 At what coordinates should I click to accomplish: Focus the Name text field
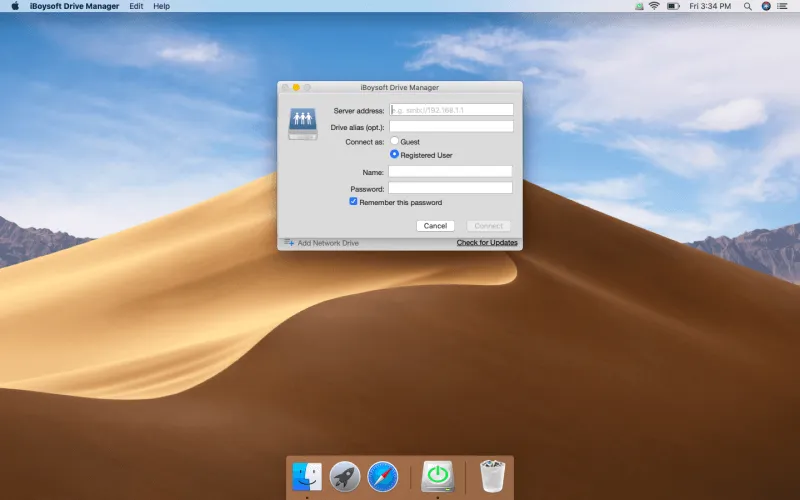[x=451, y=171]
